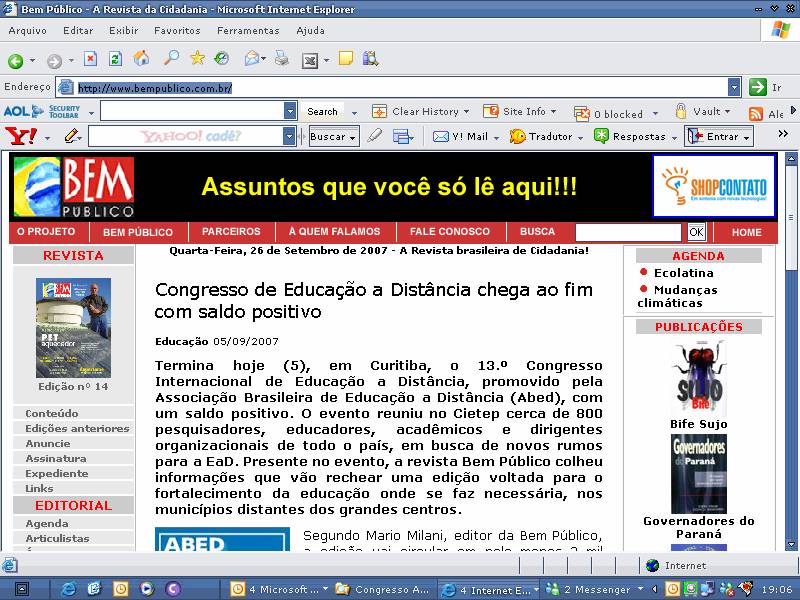The width and height of the screenshot is (800, 600).
Task: Click the Print icon in toolbar
Action: click(282, 59)
